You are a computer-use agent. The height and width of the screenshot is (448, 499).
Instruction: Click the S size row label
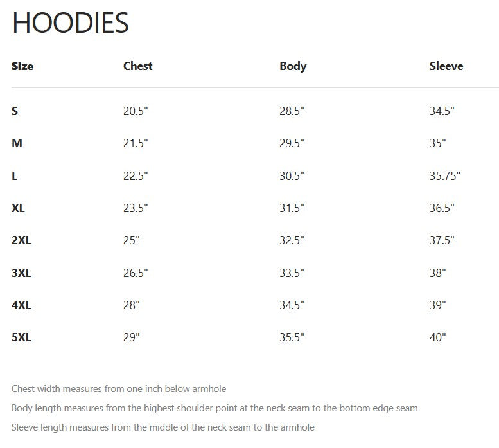point(15,111)
